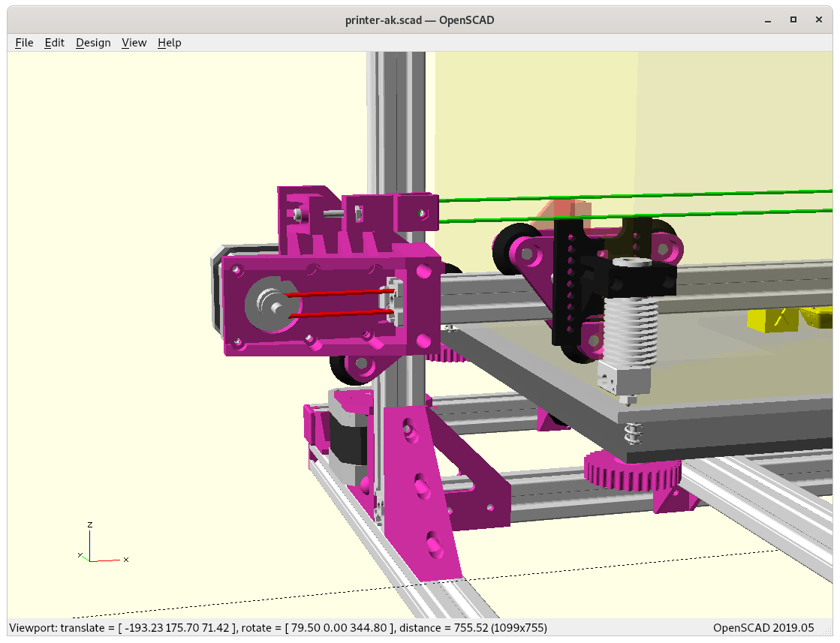Open the File menu

[x=24, y=43]
